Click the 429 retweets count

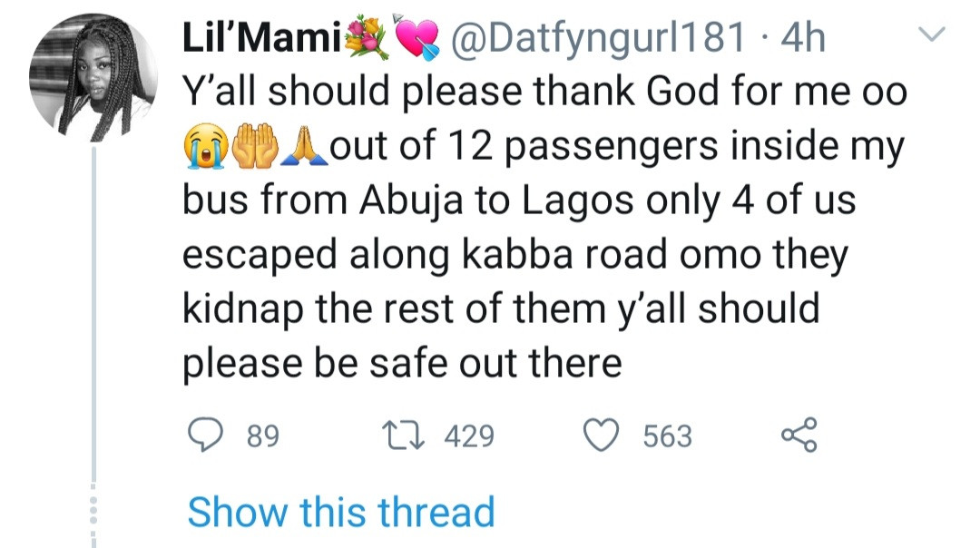point(469,437)
